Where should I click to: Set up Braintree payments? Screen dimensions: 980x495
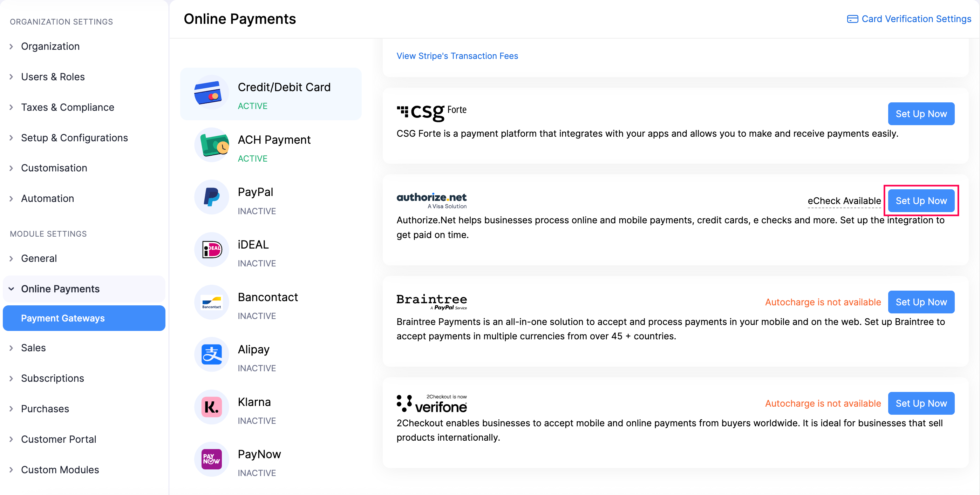[x=921, y=302]
